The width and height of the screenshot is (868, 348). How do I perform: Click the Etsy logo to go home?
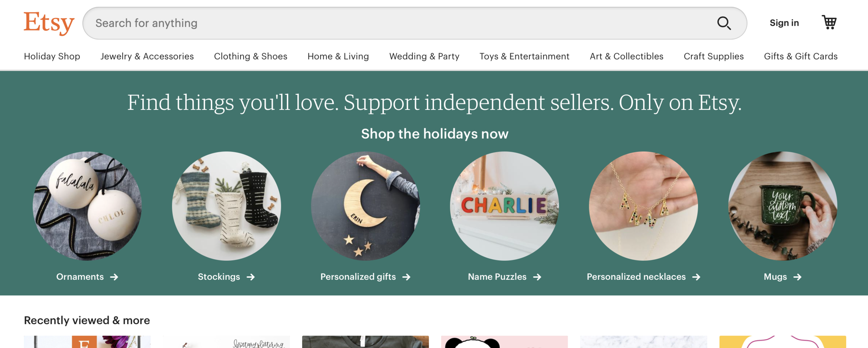48,22
